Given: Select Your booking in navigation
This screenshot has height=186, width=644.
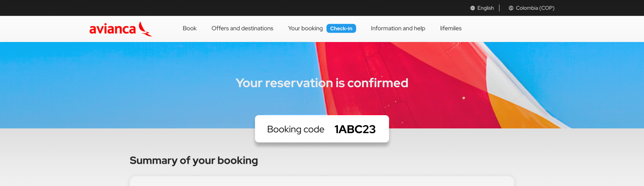Looking at the screenshot, I should 305,28.
